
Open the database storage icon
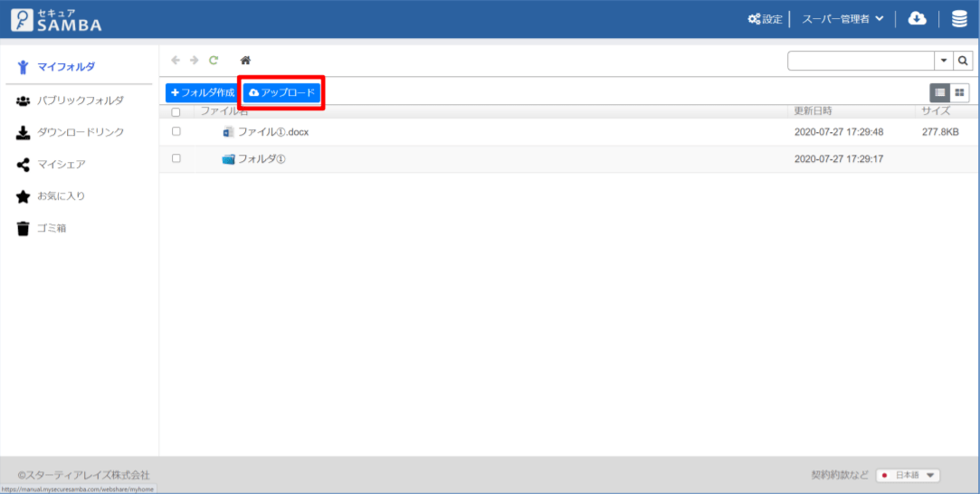pyautogui.click(x=959, y=19)
